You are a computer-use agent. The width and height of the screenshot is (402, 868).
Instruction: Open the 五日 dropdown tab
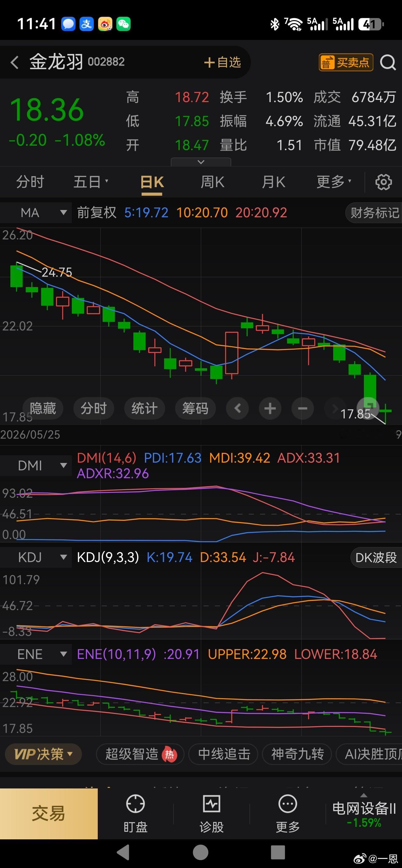coord(90,182)
